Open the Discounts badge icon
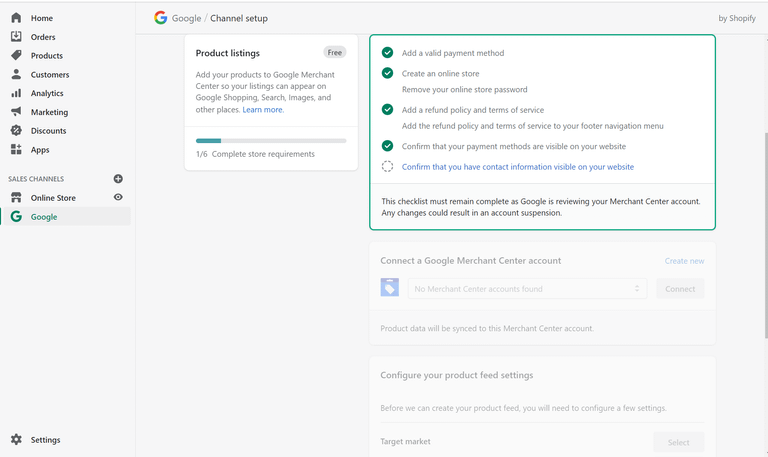The height and width of the screenshot is (457, 768). [16, 130]
